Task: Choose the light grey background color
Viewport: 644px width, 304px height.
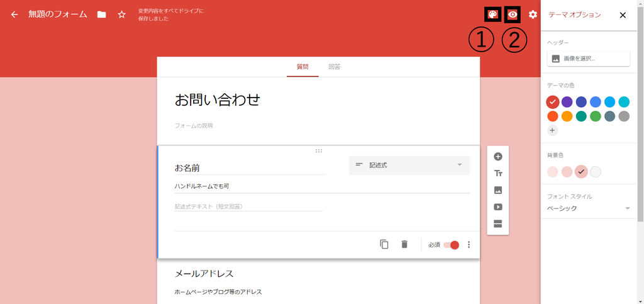Action: point(596,172)
